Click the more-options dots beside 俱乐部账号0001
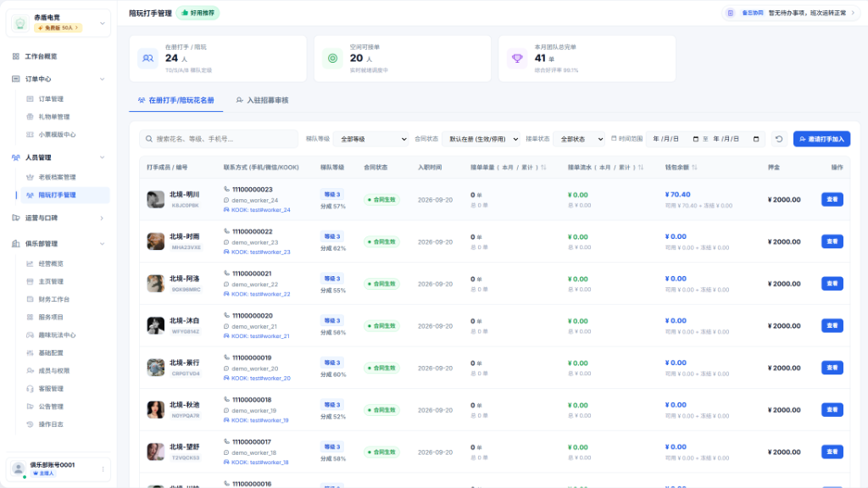This screenshot has height=488, width=868. (x=103, y=469)
